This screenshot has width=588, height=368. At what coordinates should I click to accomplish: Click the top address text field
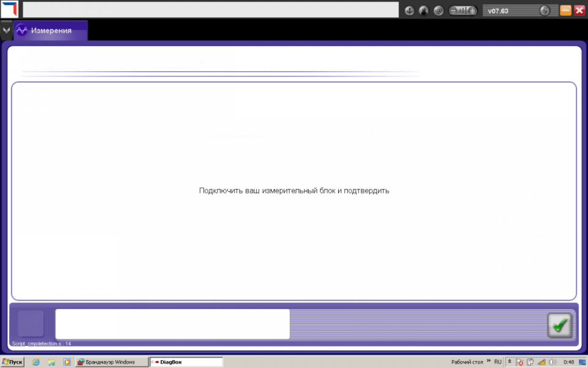pos(211,10)
